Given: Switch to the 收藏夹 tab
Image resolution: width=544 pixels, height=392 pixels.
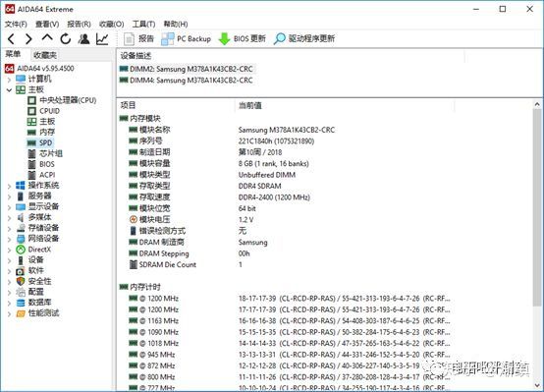Looking at the screenshot, I should tap(45, 55).
